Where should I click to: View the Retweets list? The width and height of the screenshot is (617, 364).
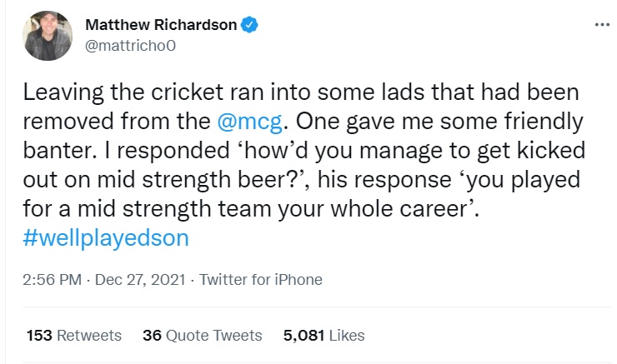click(90, 336)
